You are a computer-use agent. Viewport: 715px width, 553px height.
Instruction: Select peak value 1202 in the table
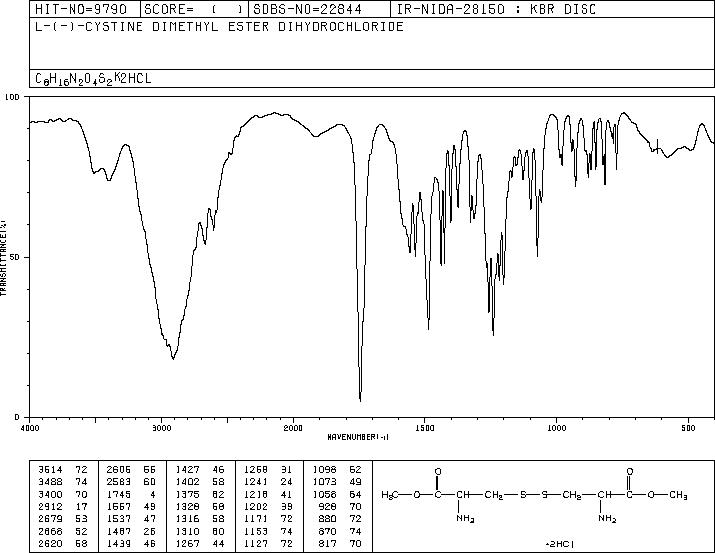pyautogui.click(x=256, y=506)
